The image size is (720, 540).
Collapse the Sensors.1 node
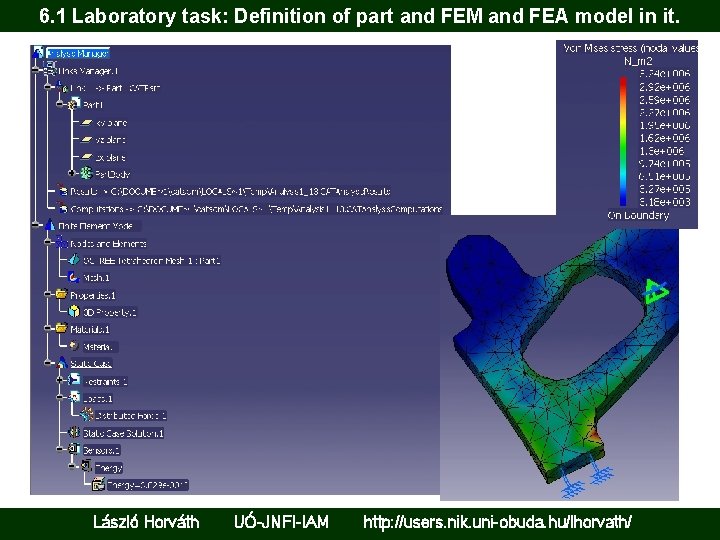pyautogui.click(x=60, y=449)
